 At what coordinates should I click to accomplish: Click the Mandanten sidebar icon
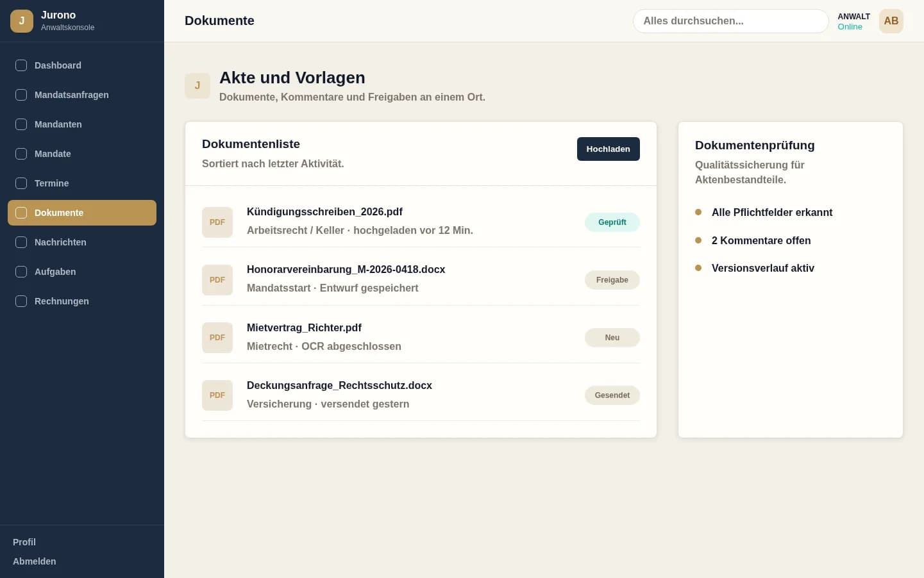click(x=21, y=124)
